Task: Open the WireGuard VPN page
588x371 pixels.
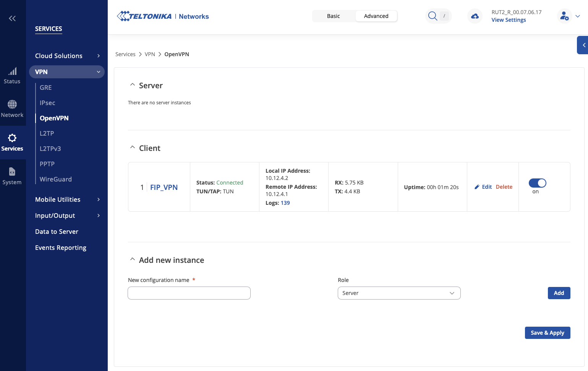Action: tap(56, 179)
